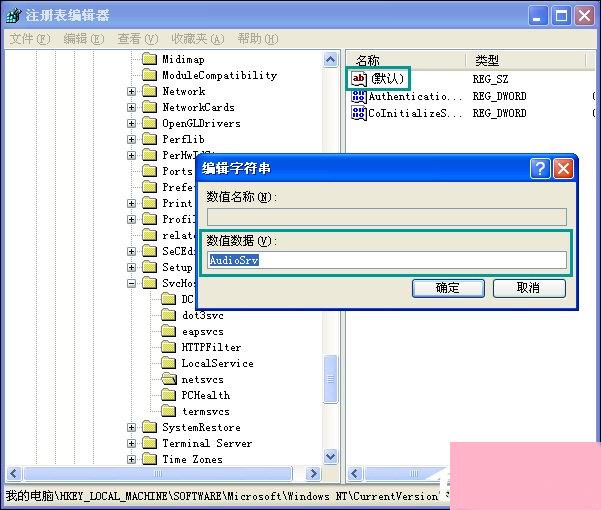Viewport: 601px width, 510px height.
Task: Click the 数值数据 input field with AudioSrv
Action: [387, 260]
